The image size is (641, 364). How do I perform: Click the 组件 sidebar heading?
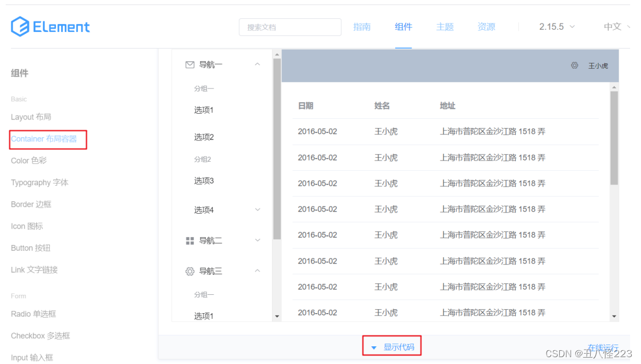(19, 73)
